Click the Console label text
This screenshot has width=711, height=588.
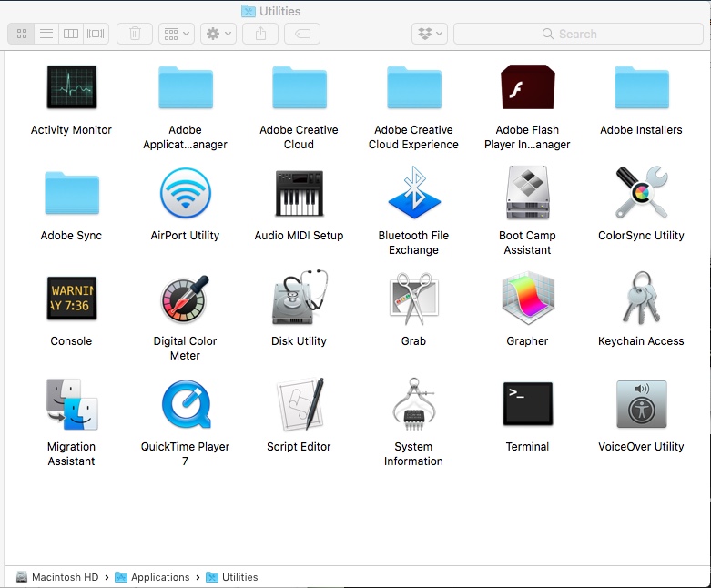71,341
